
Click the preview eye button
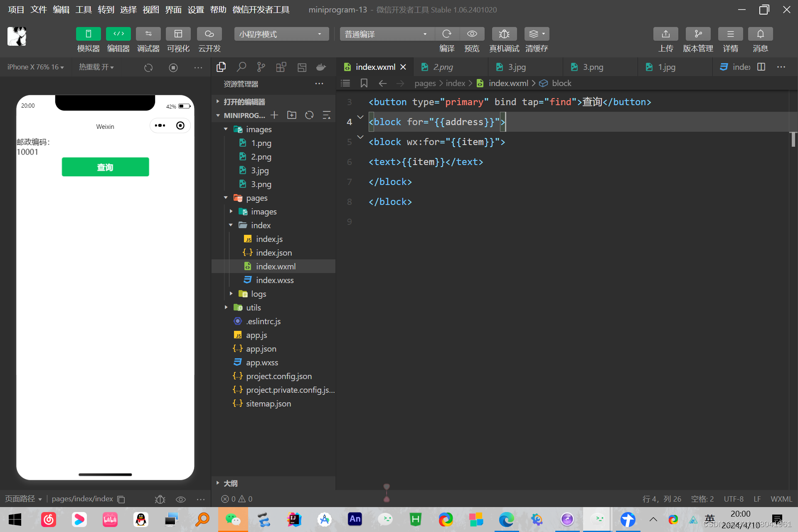(x=472, y=34)
